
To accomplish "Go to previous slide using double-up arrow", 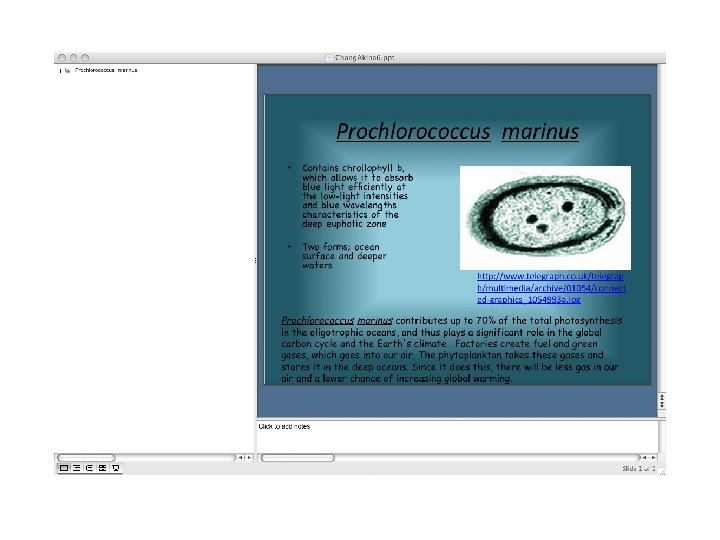I will coord(662,397).
